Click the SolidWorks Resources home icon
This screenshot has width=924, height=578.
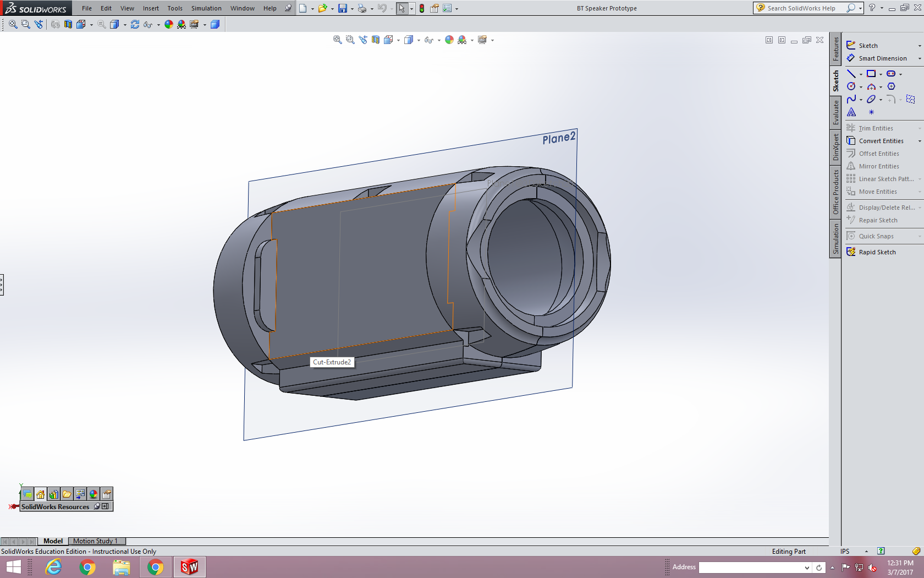(41, 494)
